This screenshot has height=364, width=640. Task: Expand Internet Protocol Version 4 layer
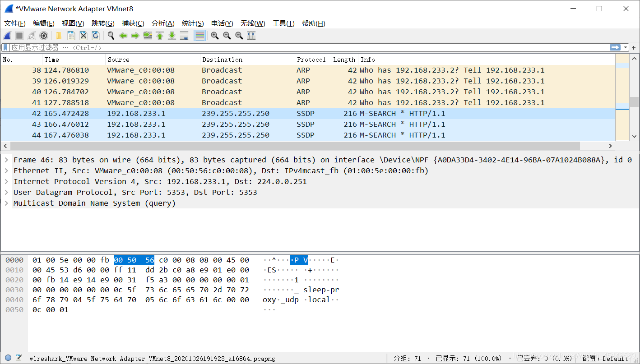pos(6,181)
